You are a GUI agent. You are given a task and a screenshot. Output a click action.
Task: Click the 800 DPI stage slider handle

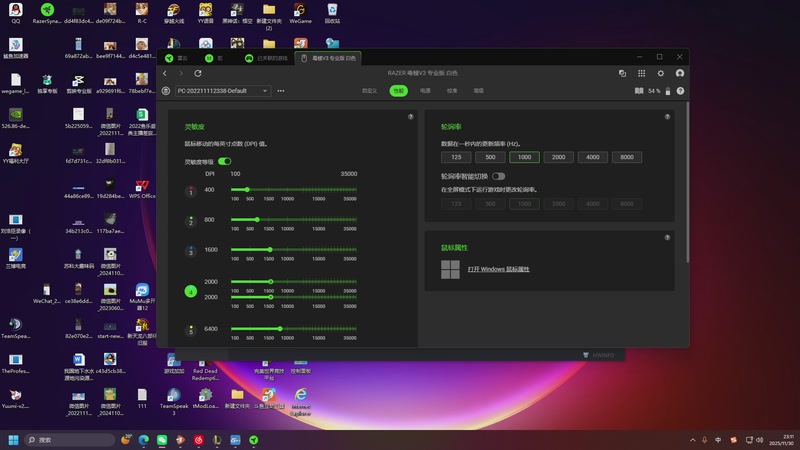(x=257, y=220)
